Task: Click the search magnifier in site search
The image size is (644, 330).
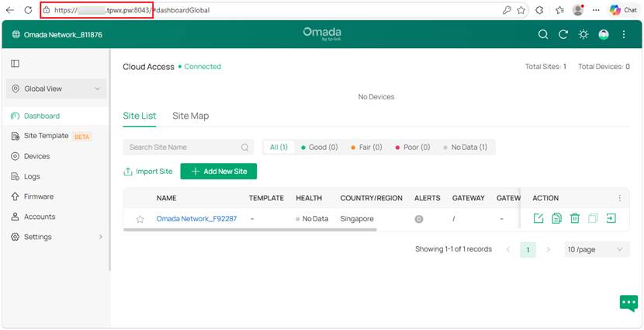Action: 244,147
